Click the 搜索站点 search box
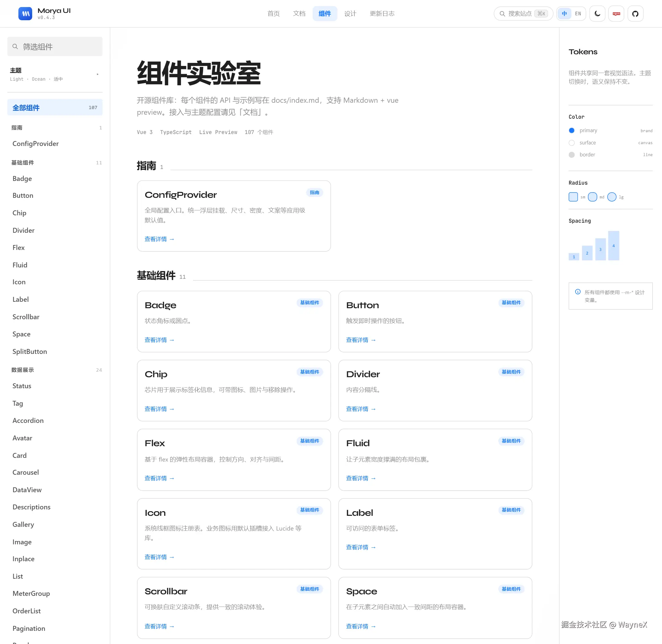The image size is (662, 644). 523,13
